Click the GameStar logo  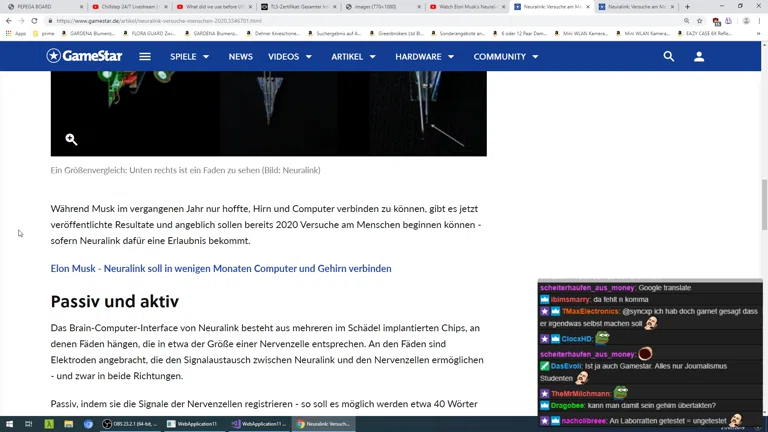[x=84, y=56]
